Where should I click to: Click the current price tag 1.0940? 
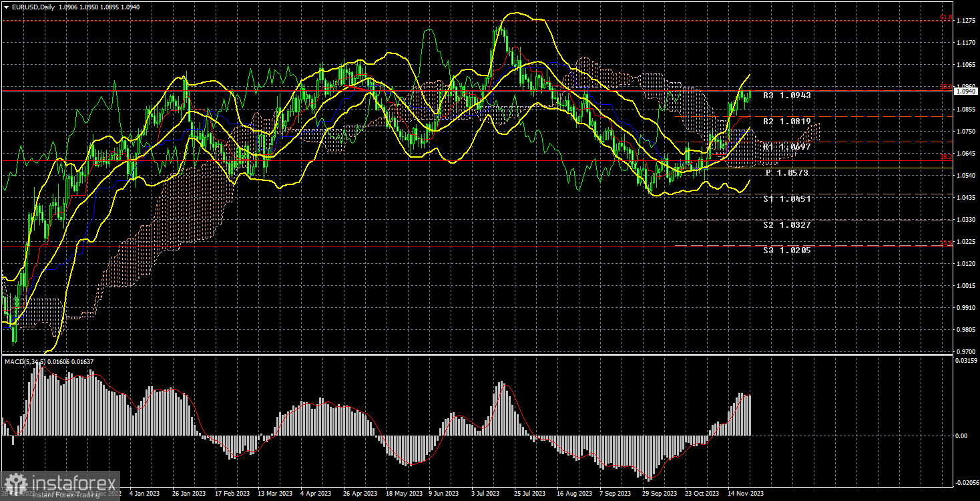(x=965, y=92)
